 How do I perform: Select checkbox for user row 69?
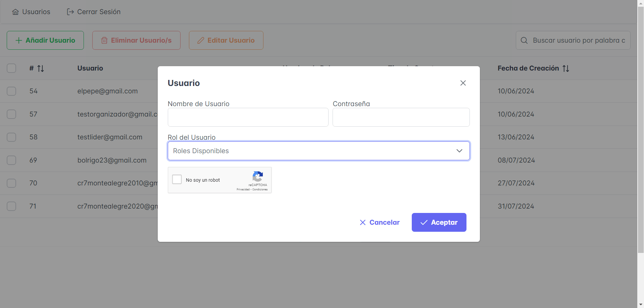(11, 160)
